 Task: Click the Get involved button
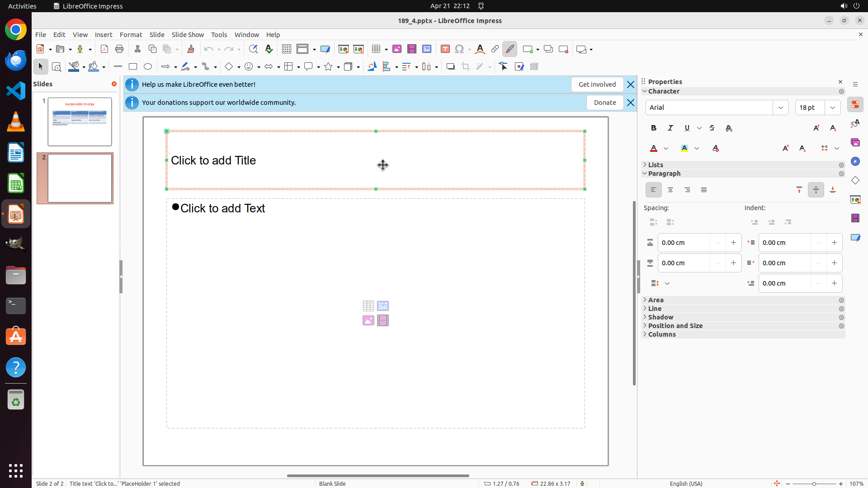[x=597, y=84]
